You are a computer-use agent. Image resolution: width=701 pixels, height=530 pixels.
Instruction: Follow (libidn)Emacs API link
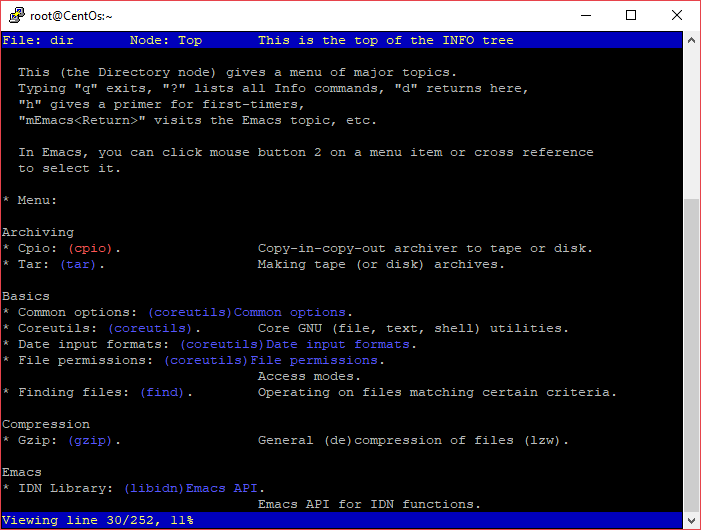click(x=191, y=488)
